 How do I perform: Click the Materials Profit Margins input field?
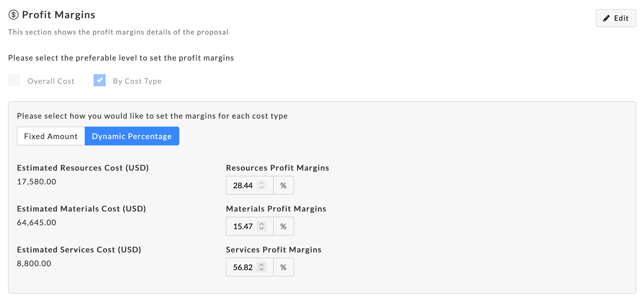(x=243, y=226)
